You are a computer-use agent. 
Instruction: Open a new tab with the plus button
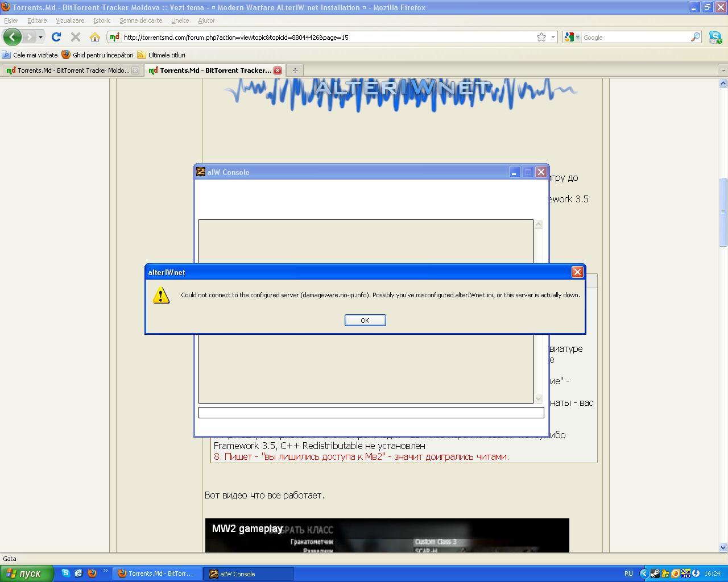(x=295, y=70)
